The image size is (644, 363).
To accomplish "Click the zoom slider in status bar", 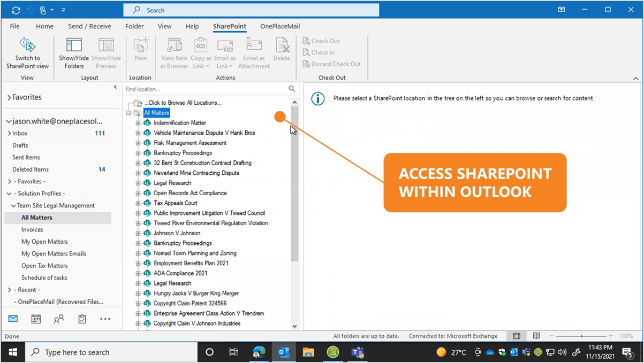I will [581, 336].
